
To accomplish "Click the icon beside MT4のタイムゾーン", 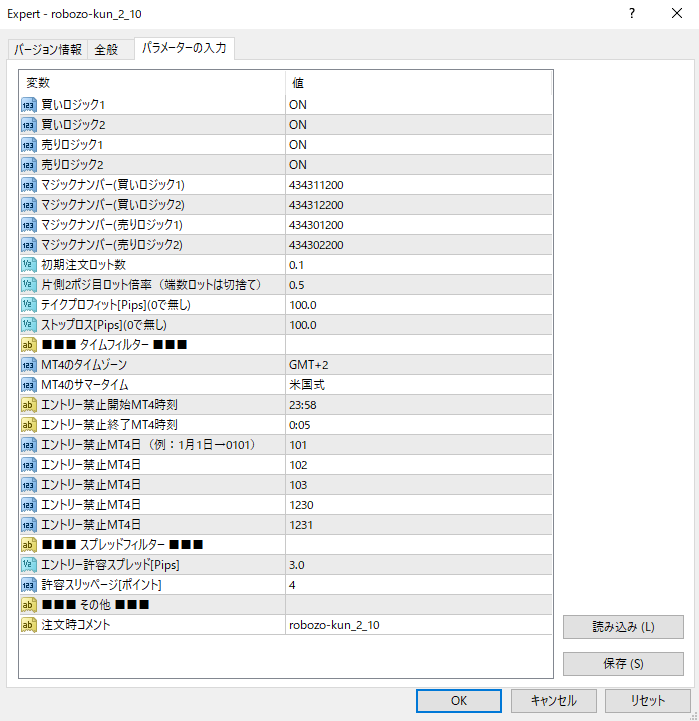I will point(29,365).
